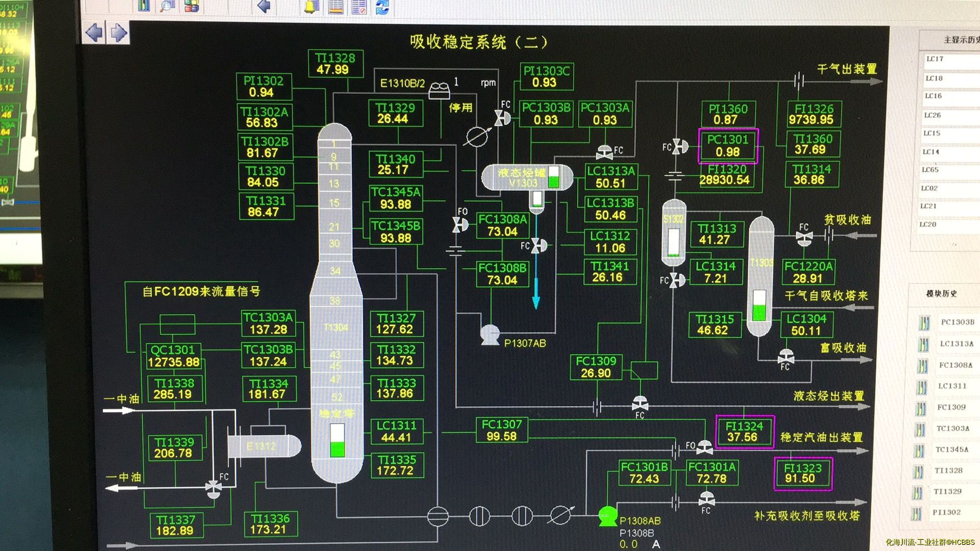Open trend icon beside FC1309 in module history
980x551 pixels.
click(920, 408)
